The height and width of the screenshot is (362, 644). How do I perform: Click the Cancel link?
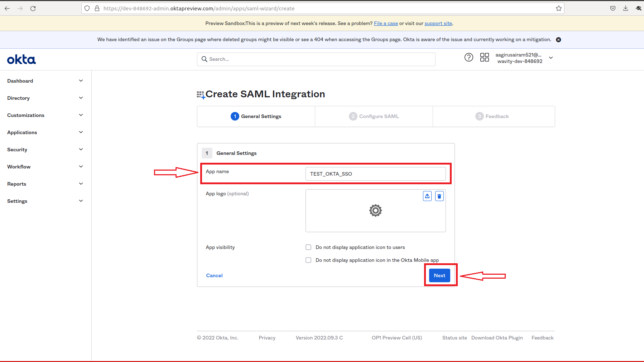214,275
